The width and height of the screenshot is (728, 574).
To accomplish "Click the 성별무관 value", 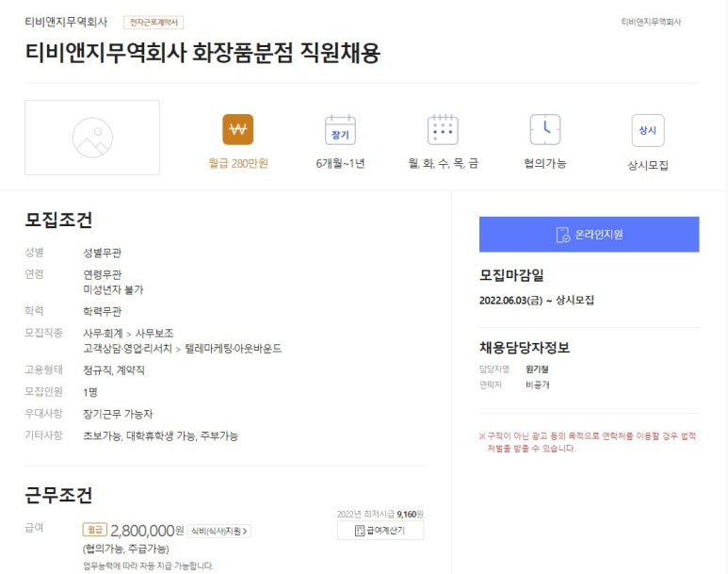I will 102,253.
